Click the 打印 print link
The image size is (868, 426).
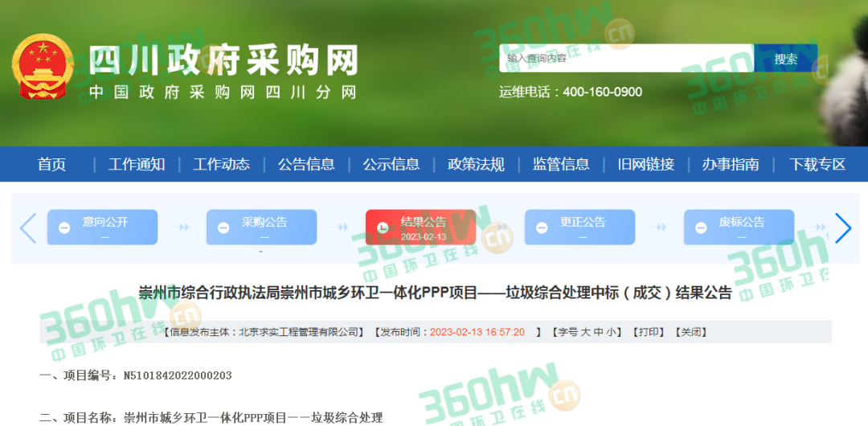click(649, 333)
